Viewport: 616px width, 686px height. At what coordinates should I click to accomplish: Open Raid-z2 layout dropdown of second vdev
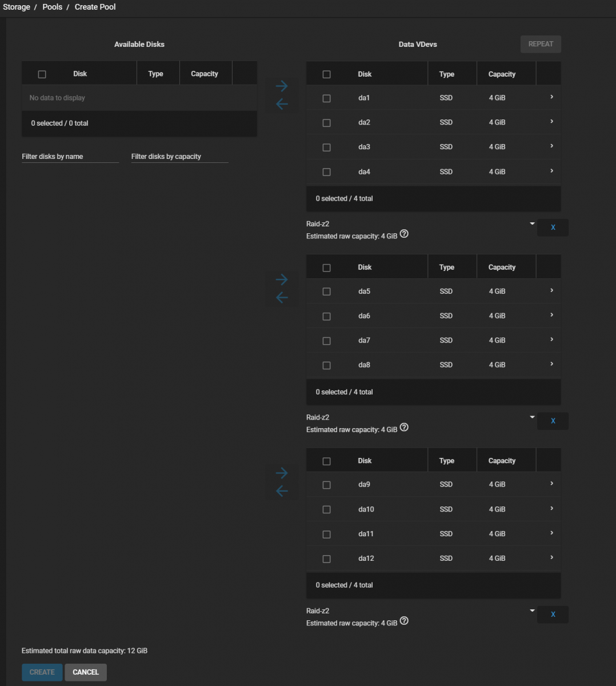(x=421, y=417)
